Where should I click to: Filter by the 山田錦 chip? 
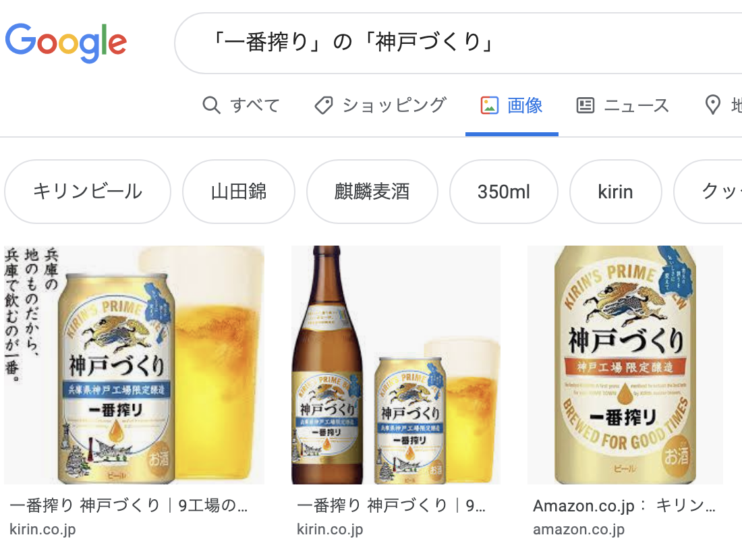(239, 192)
